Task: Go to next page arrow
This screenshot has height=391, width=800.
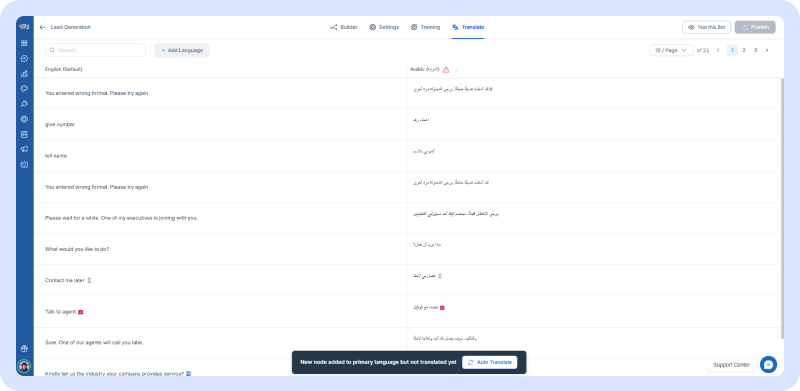Action: (767, 50)
